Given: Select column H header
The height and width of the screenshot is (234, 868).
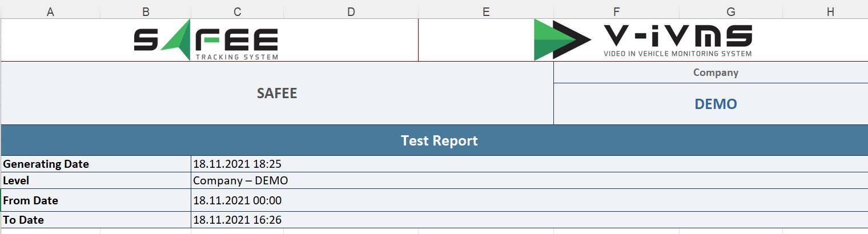Looking at the screenshot, I should pos(830,12).
